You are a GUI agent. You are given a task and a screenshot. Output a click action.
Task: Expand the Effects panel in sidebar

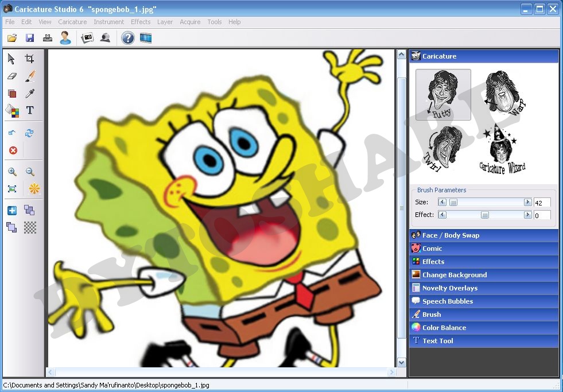[484, 262]
